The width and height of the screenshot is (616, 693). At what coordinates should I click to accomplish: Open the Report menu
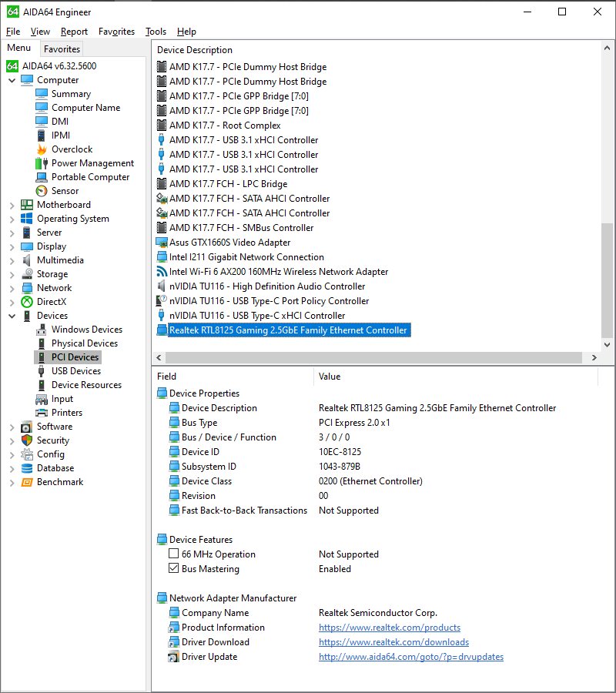(74, 32)
